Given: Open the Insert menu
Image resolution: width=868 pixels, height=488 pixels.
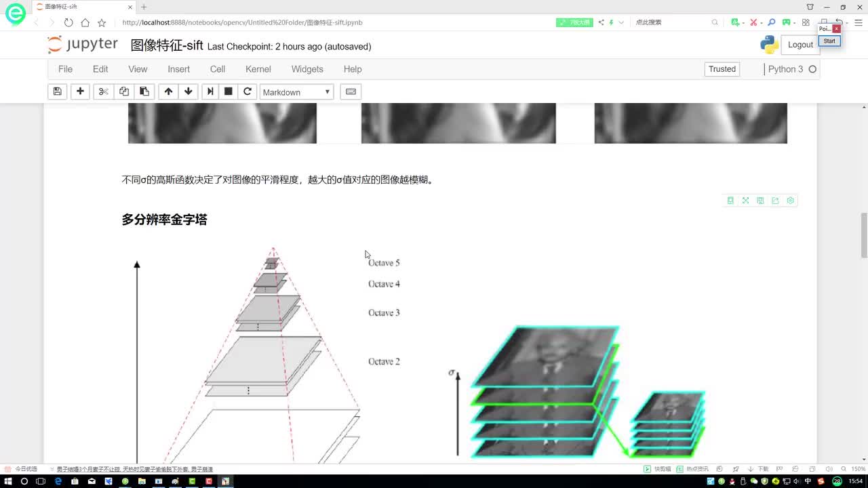Looking at the screenshot, I should 179,69.
